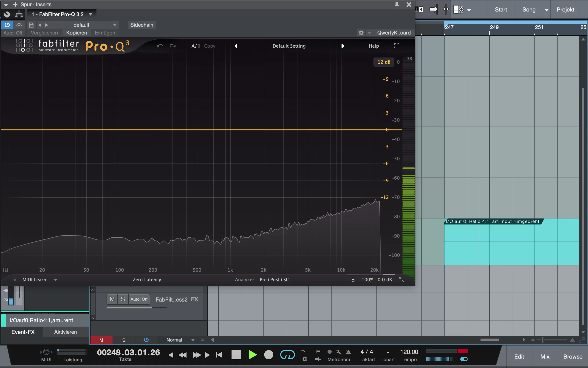
Task: Toggle the red M mute button at bottom
Action: coord(101,340)
